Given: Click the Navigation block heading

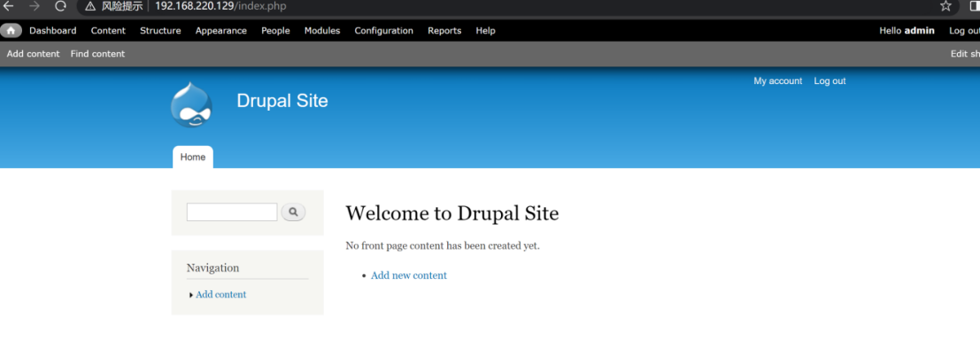Looking at the screenshot, I should tap(212, 268).
